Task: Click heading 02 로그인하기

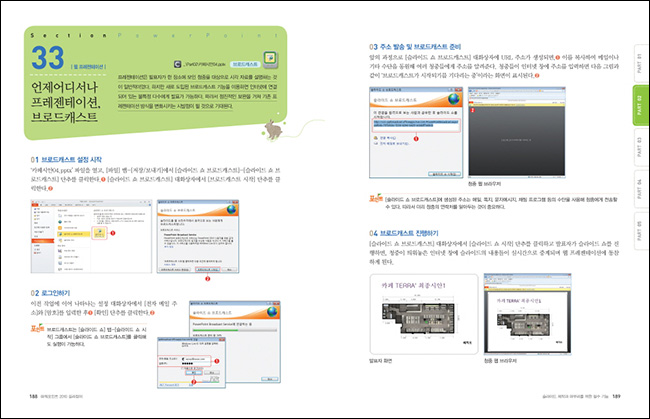Action: (x=60, y=292)
